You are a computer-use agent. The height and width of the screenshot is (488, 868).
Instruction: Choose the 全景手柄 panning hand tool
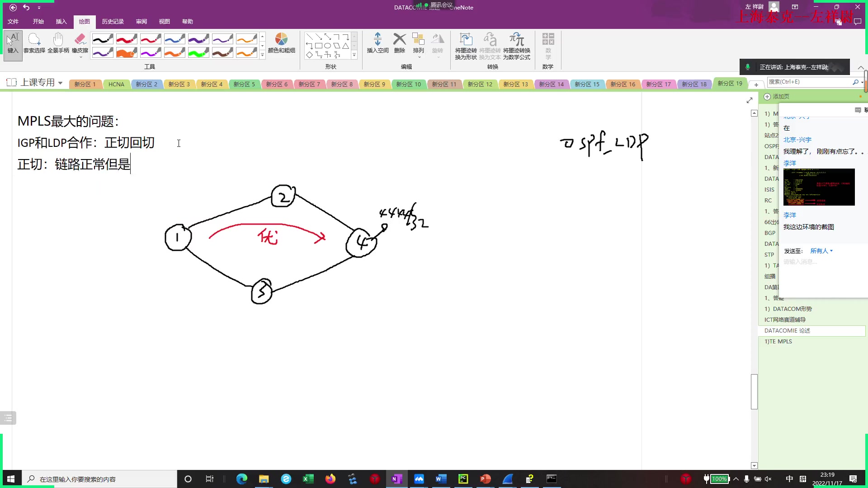58,43
